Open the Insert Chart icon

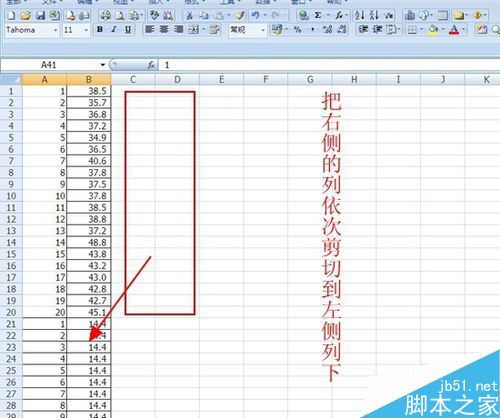click(410, 15)
